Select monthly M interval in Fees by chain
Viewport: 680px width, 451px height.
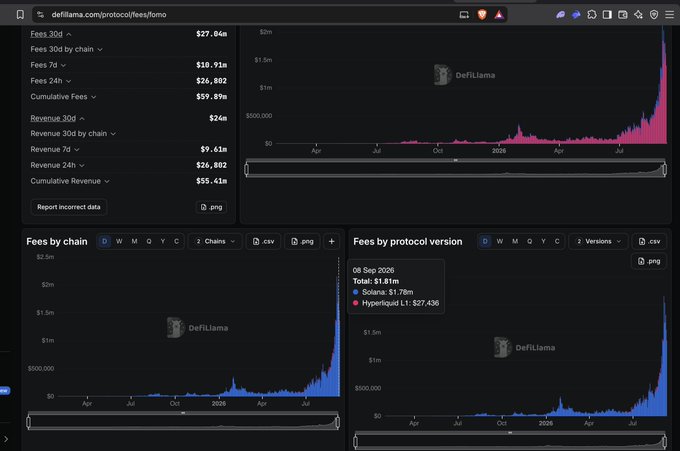click(x=134, y=242)
